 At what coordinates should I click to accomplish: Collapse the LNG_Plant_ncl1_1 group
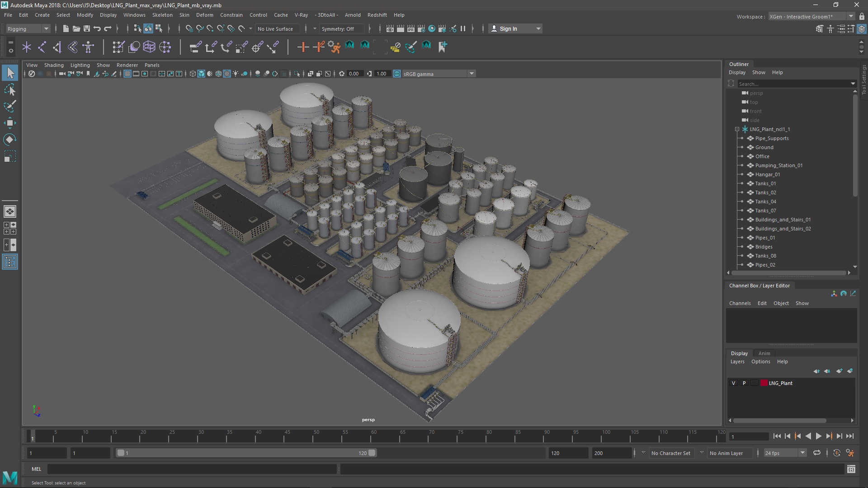pyautogui.click(x=737, y=129)
